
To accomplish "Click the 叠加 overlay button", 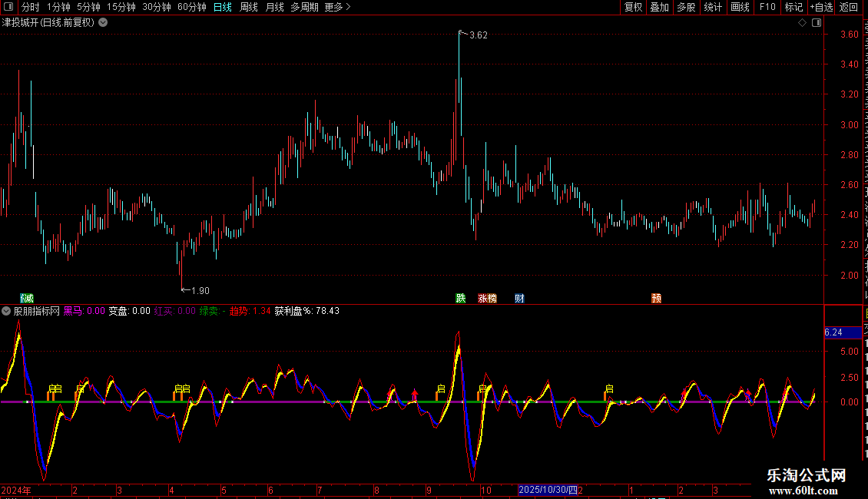I will pos(659,7).
